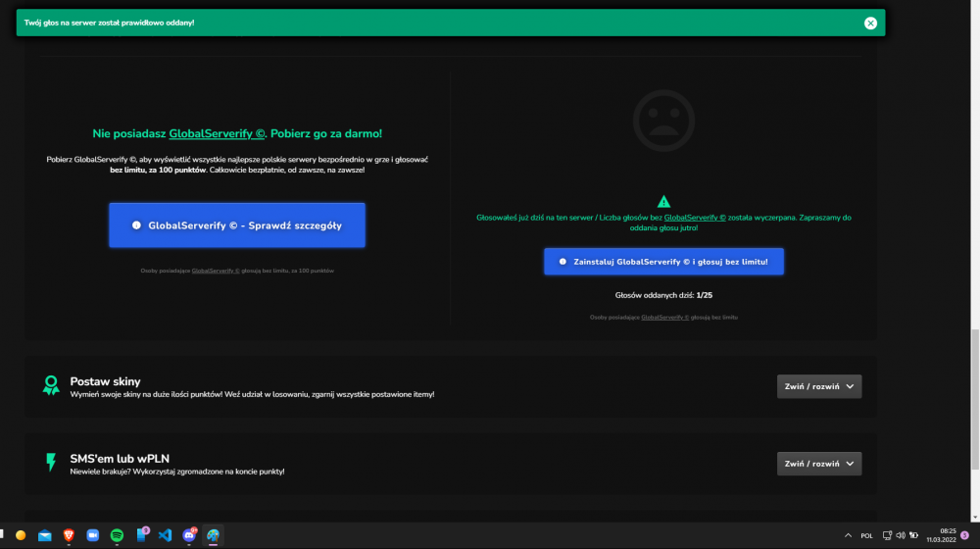Screen dimensions: 980x549
Task: Click the info icon on the Zainstaluj button
Action: 563,262
